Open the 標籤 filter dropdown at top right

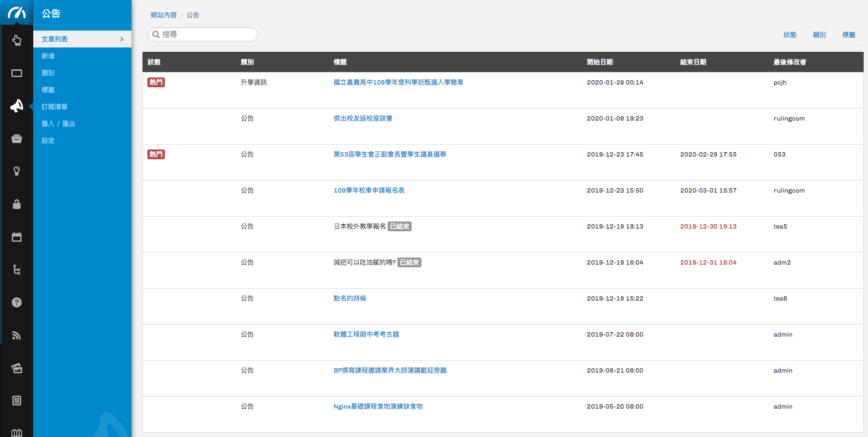(x=848, y=35)
